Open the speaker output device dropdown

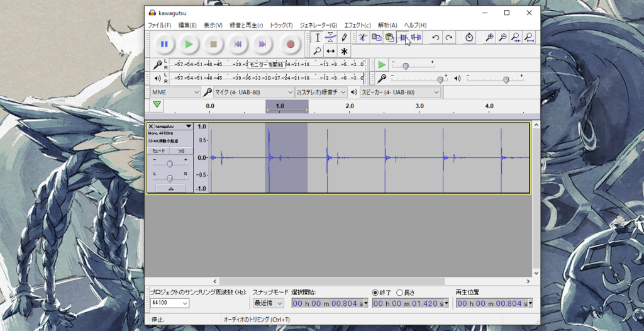400,92
